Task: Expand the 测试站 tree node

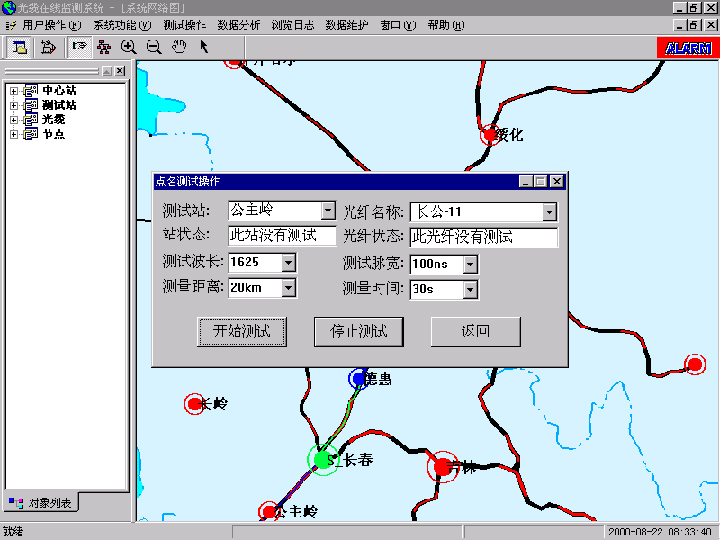Action: tap(14, 106)
